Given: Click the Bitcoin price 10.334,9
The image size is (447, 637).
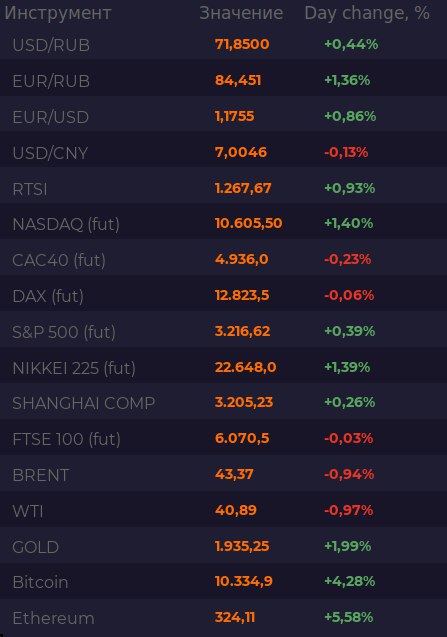Looking at the screenshot, I should [x=244, y=581].
